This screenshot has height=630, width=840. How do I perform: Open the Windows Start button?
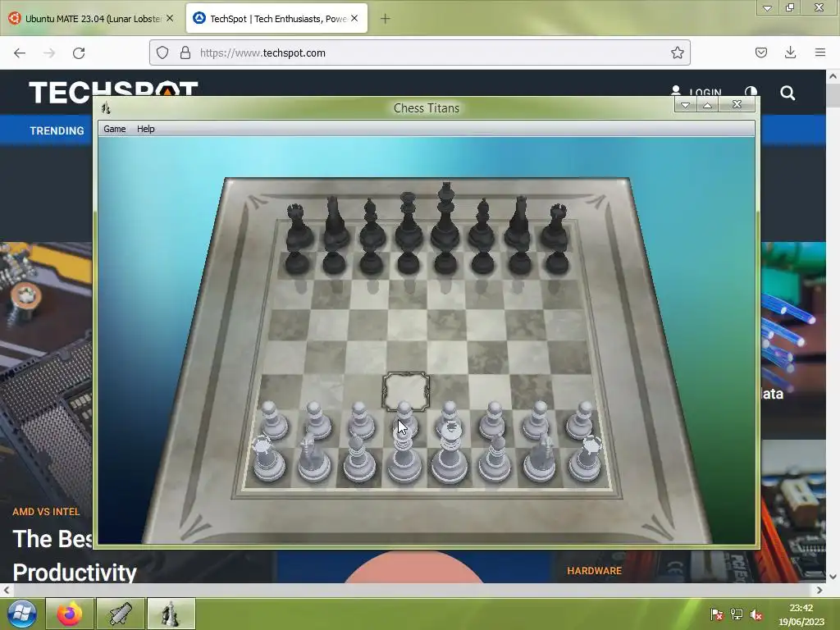pos(22,614)
